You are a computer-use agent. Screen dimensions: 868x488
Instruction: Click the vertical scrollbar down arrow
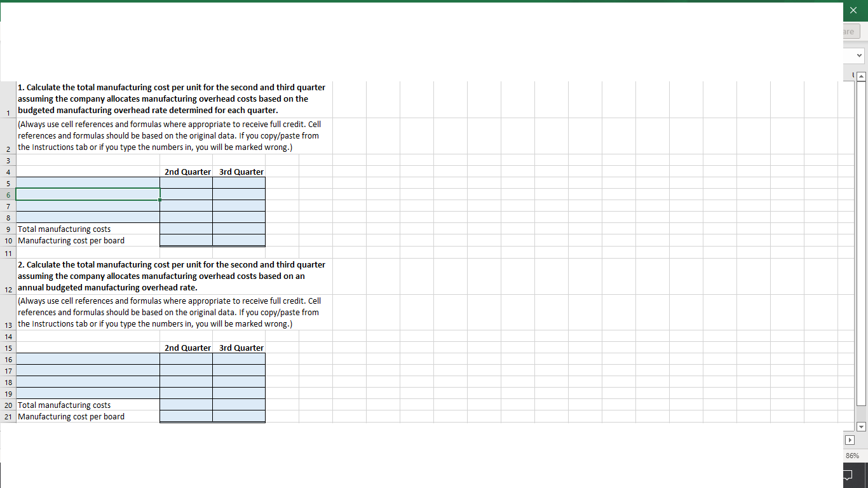861,426
